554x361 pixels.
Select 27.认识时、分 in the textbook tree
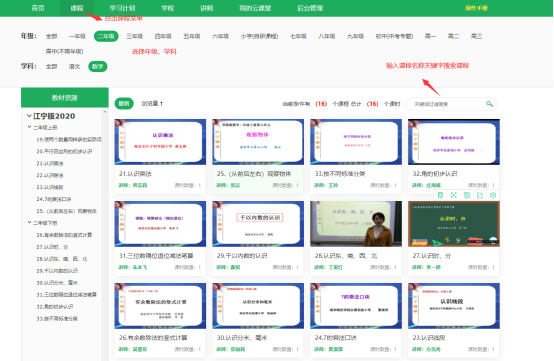52,247
